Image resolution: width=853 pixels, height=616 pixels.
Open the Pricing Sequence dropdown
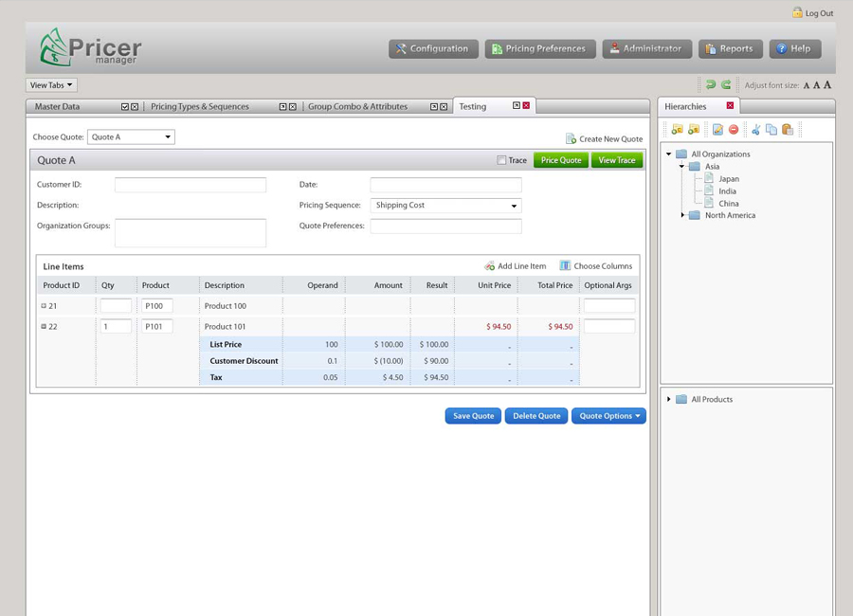tap(445, 206)
